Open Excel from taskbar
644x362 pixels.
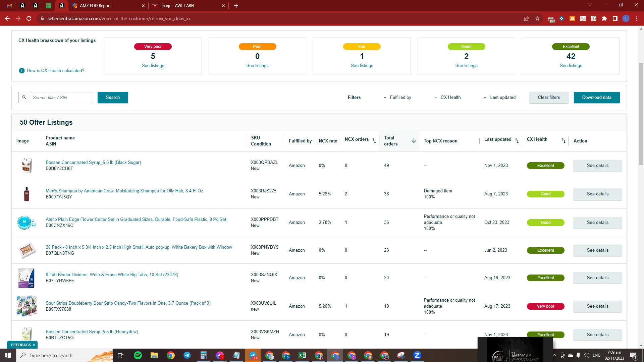[x=302, y=355]
